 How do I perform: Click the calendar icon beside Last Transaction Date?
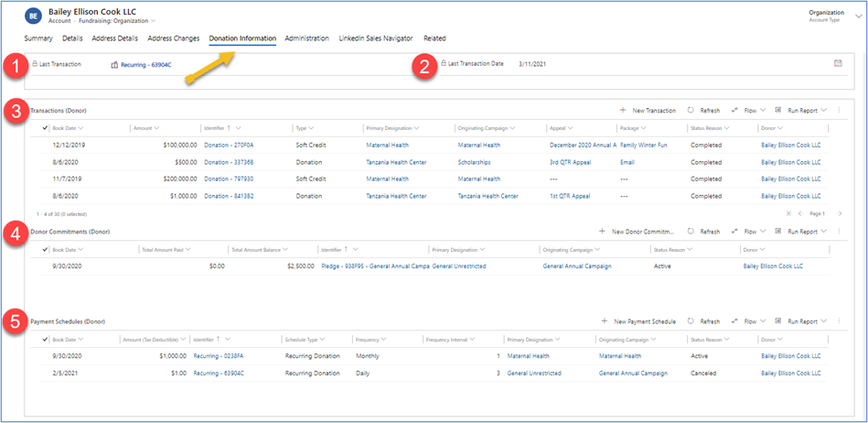(x=838, y=64)
